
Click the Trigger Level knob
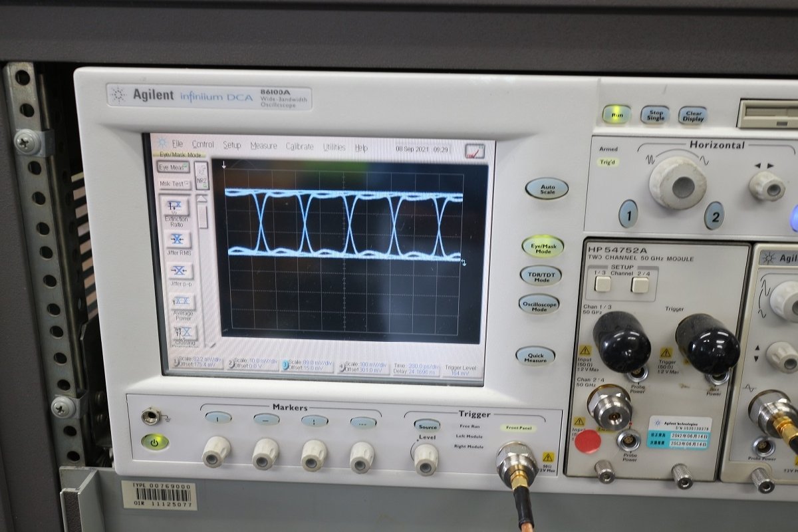click(x=426, y=459)
